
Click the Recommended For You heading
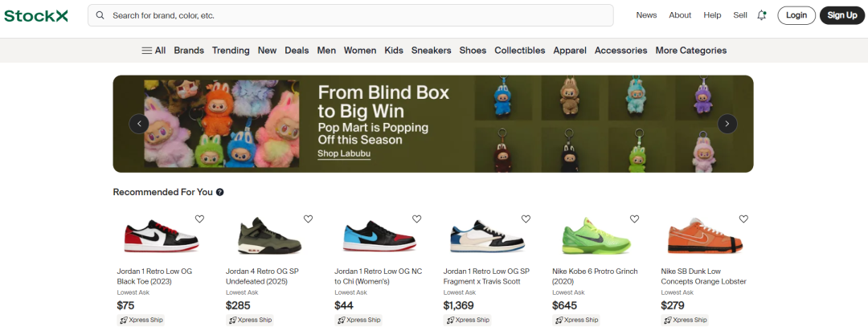click(162, 192)
